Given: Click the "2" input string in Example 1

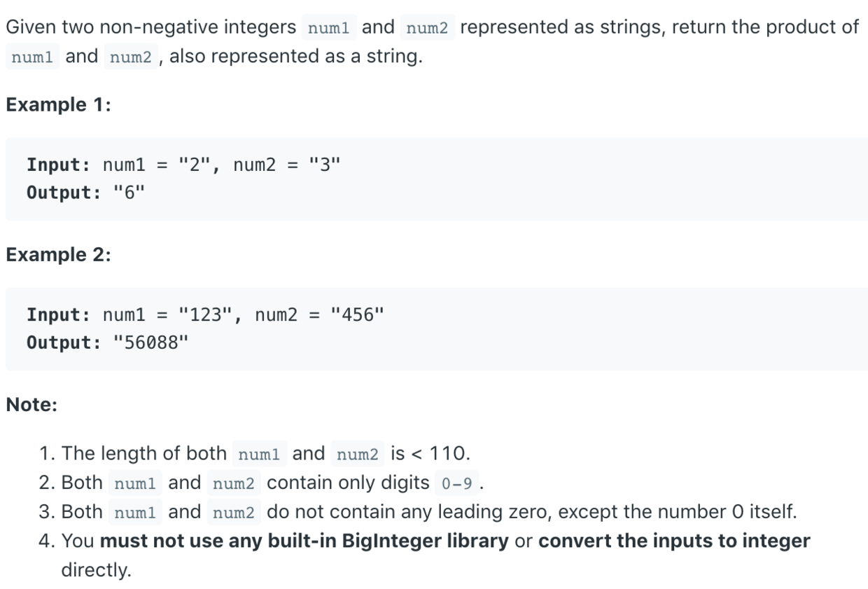Looking at the screenshot, I should 195,165.
